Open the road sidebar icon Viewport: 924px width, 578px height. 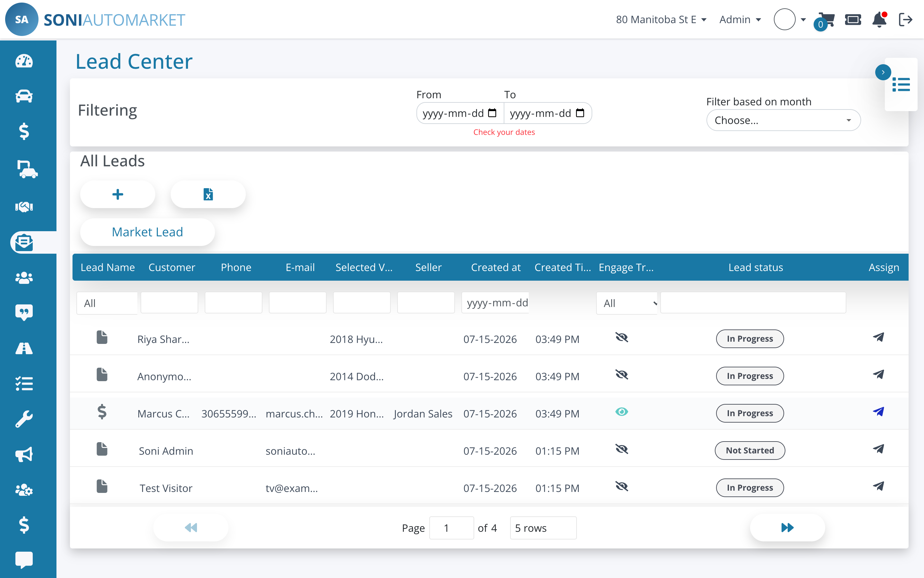click(24, 348)
